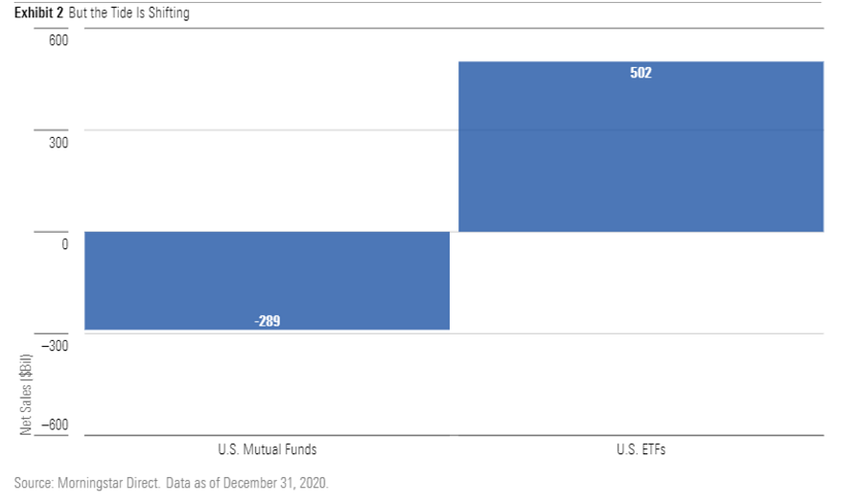Click the -289 data label
This screenshot has width=863, height=504.
click(x=268, y=321)
